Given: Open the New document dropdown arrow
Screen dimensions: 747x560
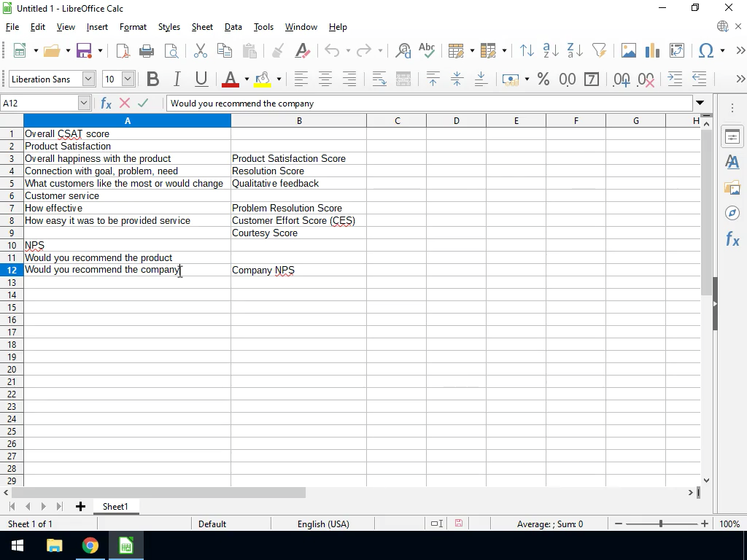Looking at the screenshot, I should point(36,50).
